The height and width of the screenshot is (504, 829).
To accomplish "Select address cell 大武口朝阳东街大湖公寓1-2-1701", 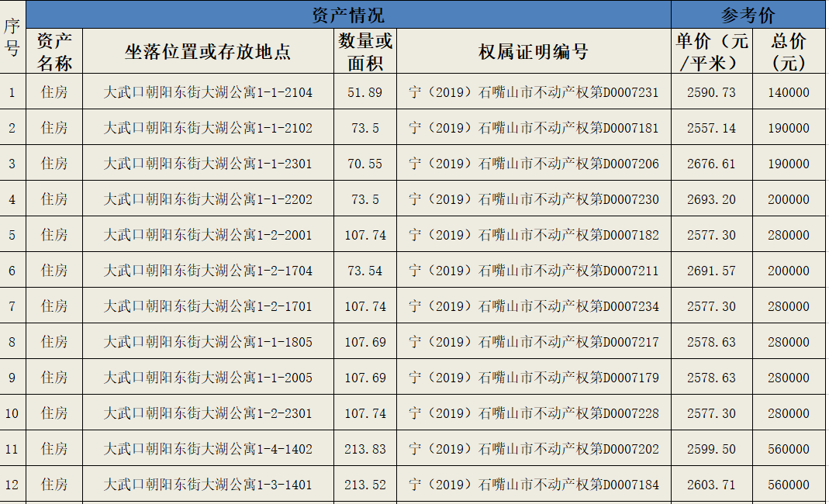I will [208, 306].
